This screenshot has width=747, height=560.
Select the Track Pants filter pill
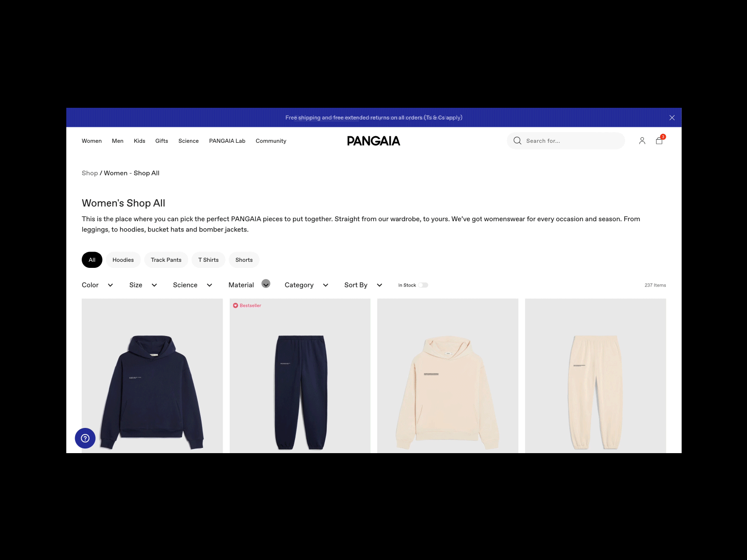[166, 260]
